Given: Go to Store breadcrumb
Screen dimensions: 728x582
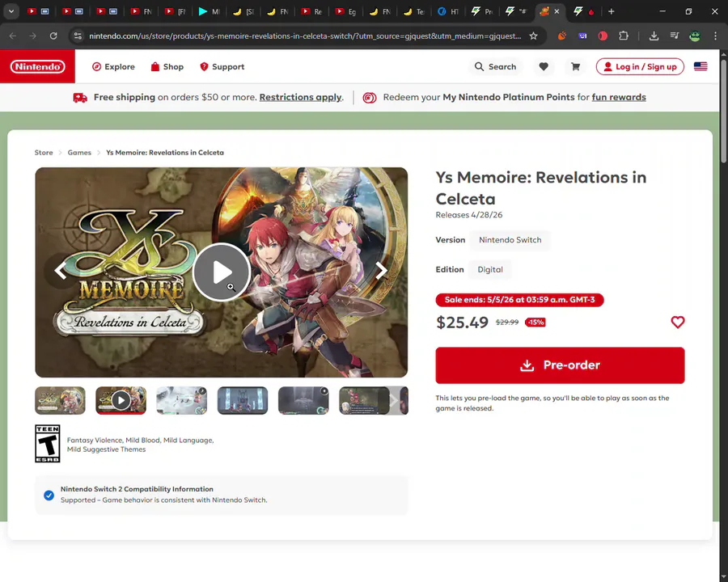Looking at the screenshot, I should pyautogui.click(x=44, y=152).
